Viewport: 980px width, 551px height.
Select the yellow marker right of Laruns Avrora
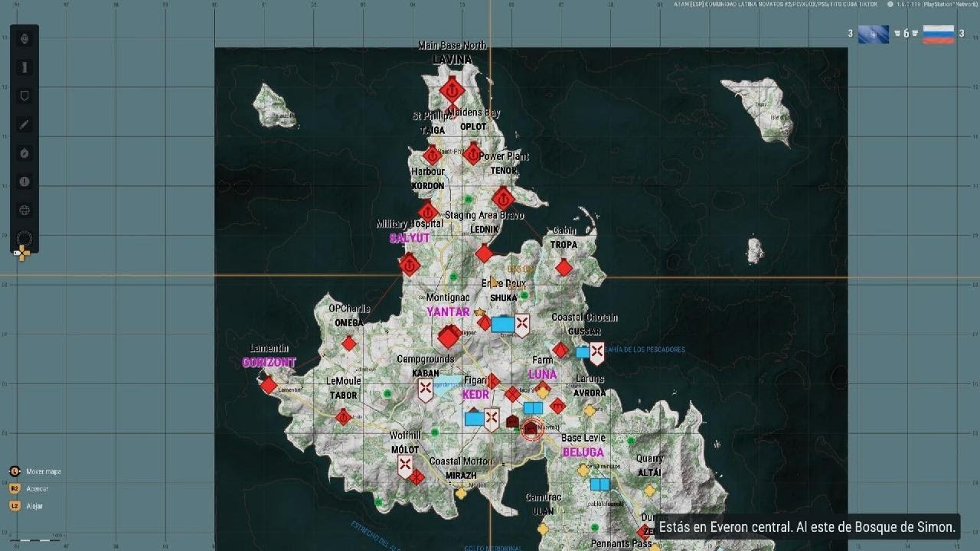pos(590,410)
